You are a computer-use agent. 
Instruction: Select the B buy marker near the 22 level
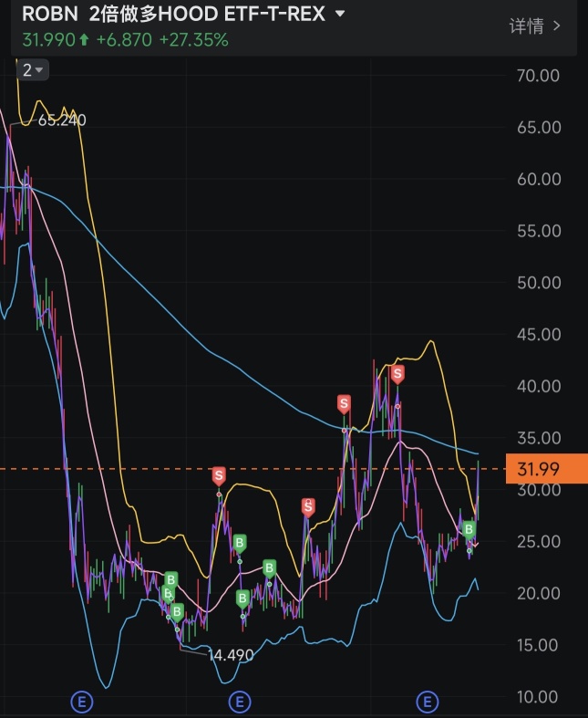pos(269,568)
